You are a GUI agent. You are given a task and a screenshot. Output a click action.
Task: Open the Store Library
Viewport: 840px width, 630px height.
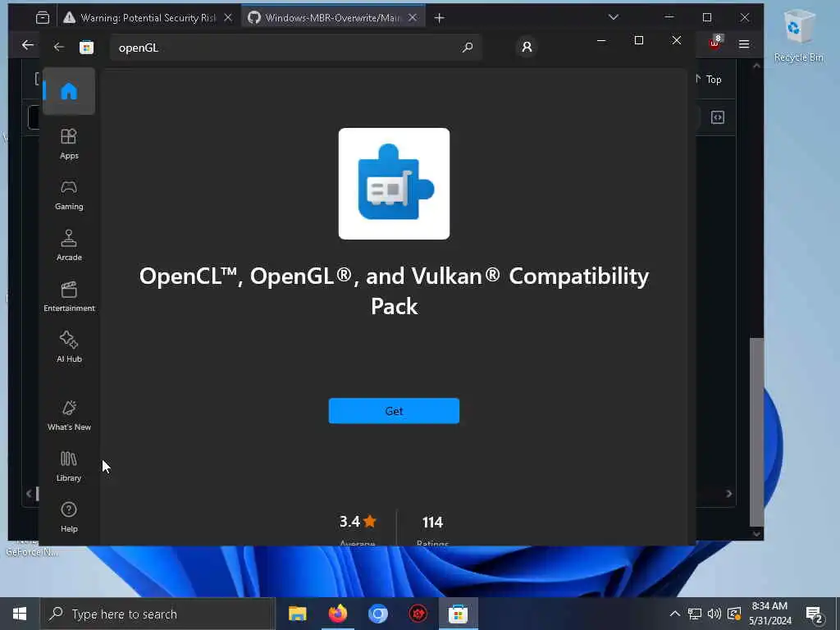click(69, 467)
